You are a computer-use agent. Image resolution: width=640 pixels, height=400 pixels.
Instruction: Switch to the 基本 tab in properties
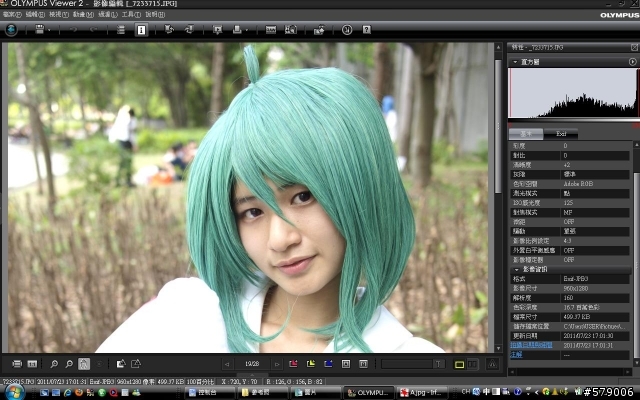pyautogui.click(x=526, y=134)
